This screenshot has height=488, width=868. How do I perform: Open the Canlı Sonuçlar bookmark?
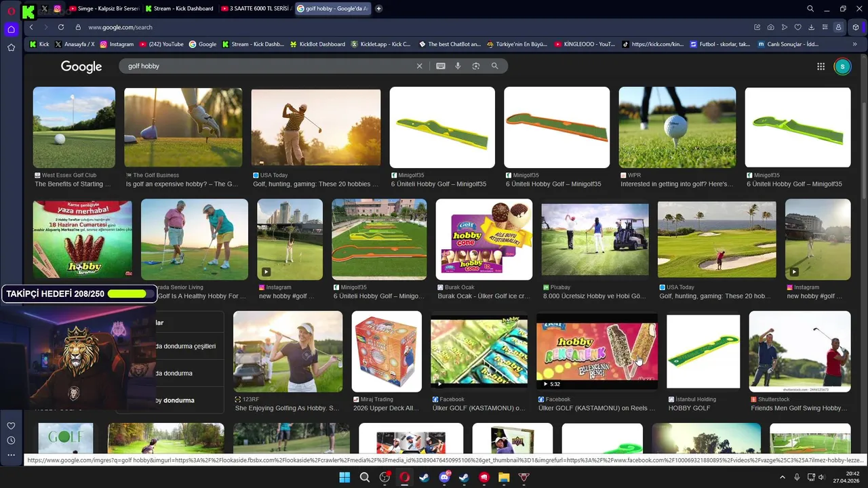787,44
